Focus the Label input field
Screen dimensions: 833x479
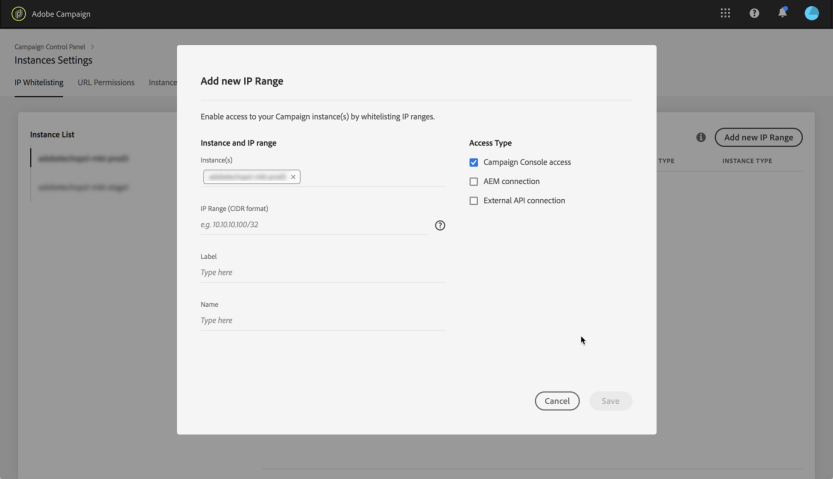coord(322,272)
